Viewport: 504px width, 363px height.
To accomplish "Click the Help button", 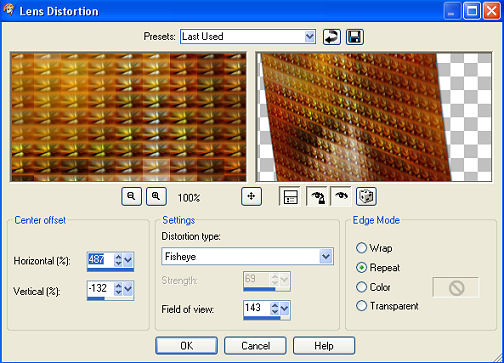I will [x=324, y=346].
